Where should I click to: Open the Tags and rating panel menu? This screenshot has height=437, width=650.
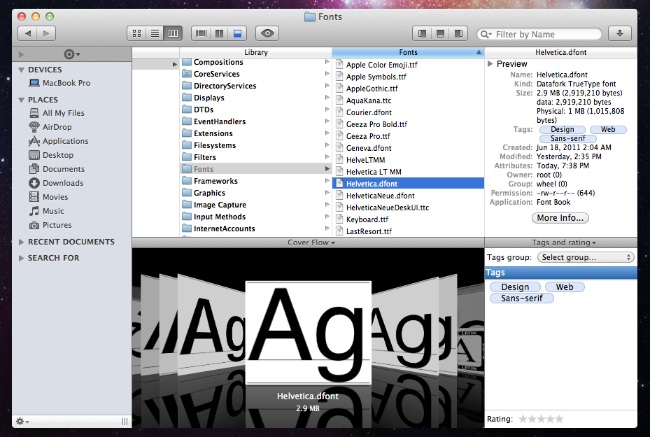pos(565,242)
